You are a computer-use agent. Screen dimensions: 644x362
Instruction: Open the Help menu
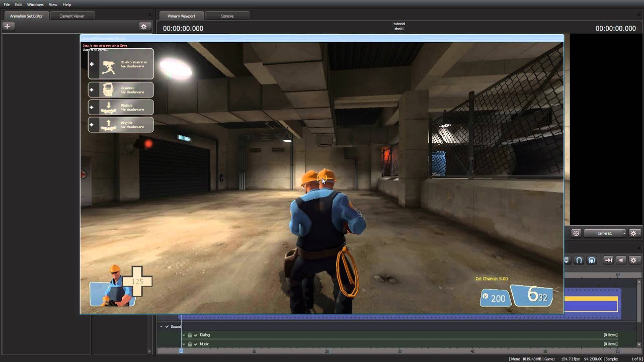coord(67,5)
